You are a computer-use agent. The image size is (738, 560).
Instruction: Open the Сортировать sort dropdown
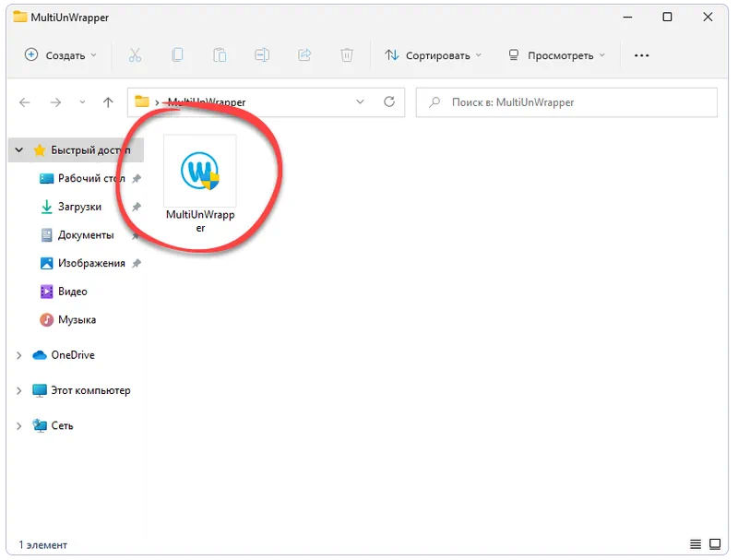tap(433, 55)
